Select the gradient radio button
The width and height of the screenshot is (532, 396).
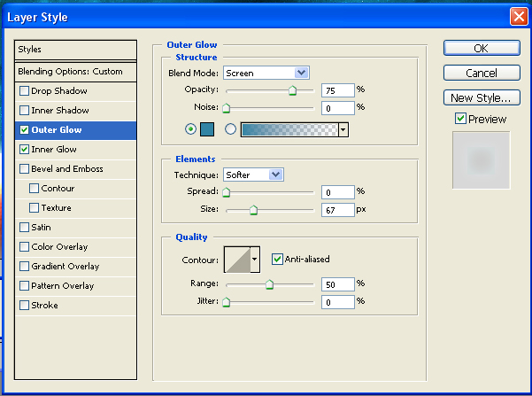click(231, 129)
